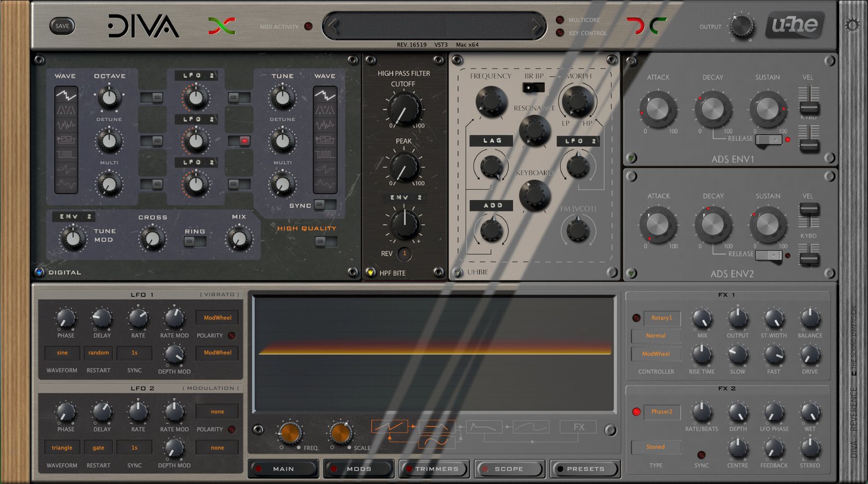Open LFO 1 restart dropdown showing random

98,353
